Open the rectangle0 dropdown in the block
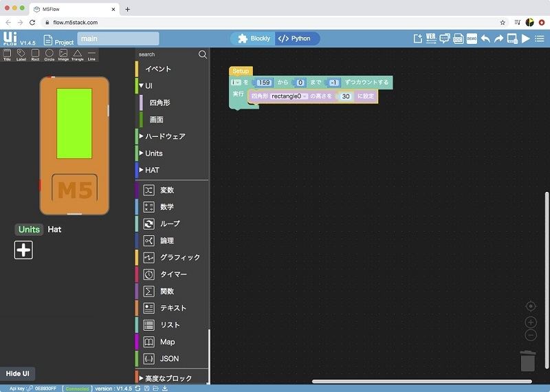 tap(289, 97)
